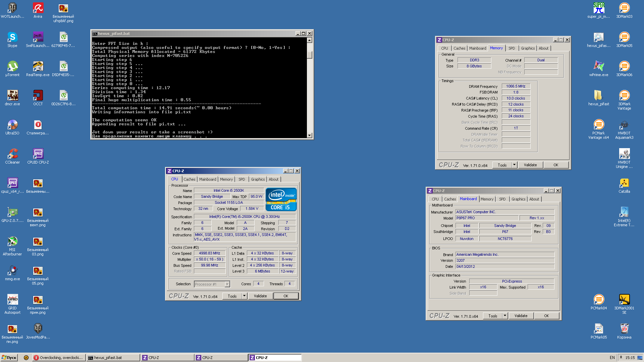Click OK in the CPU window
644x362 pixels.
286,296
